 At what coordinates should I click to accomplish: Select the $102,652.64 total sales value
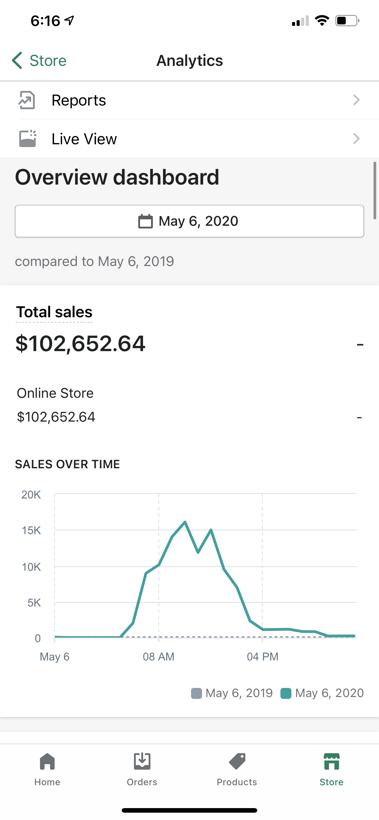coord(81,344)
